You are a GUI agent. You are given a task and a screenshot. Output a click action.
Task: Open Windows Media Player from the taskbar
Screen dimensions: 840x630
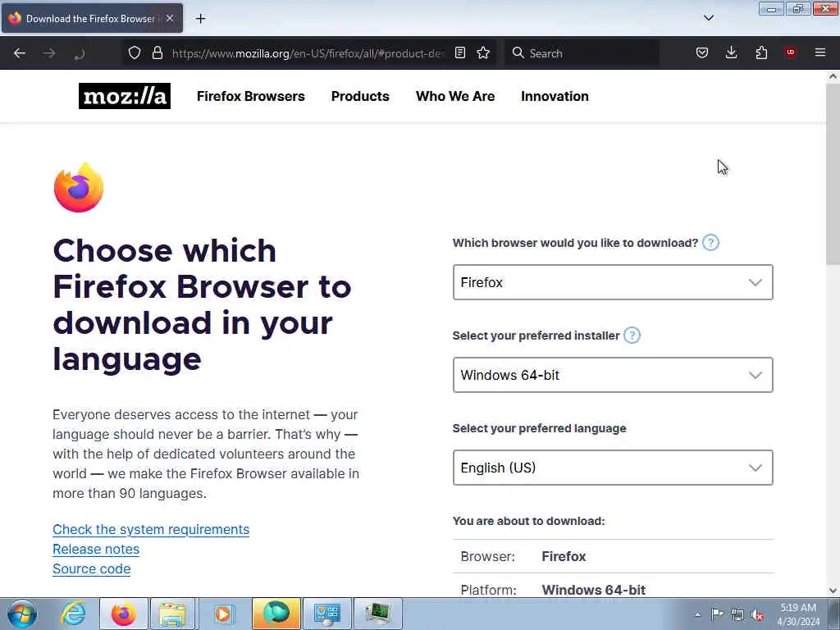point(223,614)
